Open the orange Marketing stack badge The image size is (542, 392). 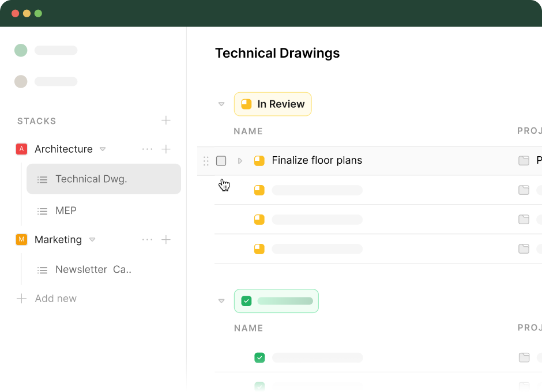pos(21,240)
